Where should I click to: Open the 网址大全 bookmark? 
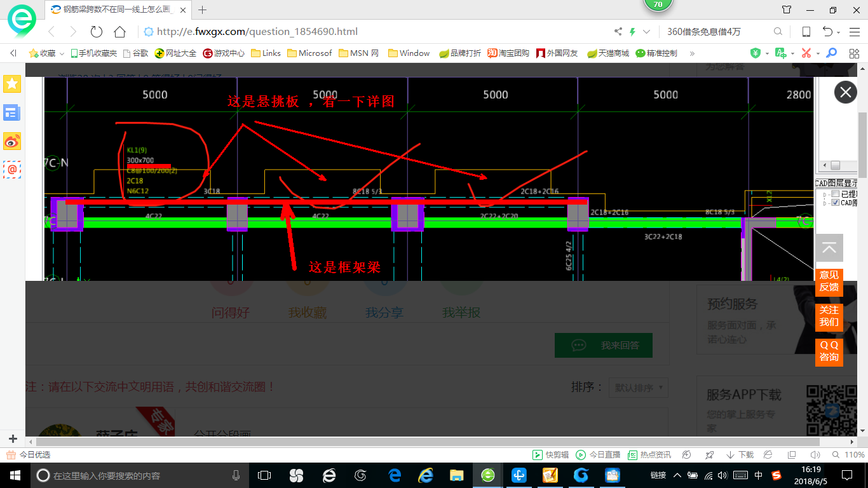click(175, 53)
